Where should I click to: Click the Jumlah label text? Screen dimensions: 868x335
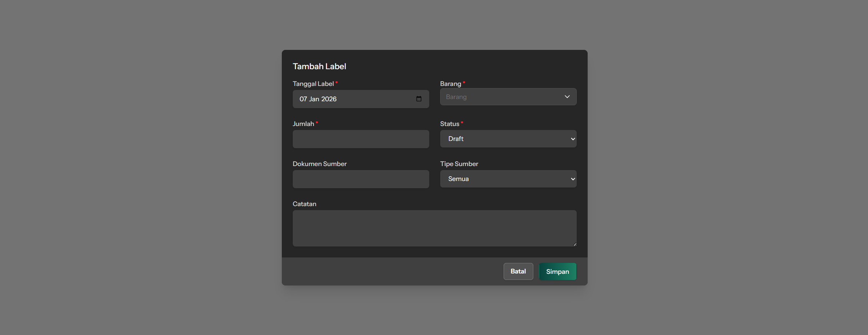(304, 123)
